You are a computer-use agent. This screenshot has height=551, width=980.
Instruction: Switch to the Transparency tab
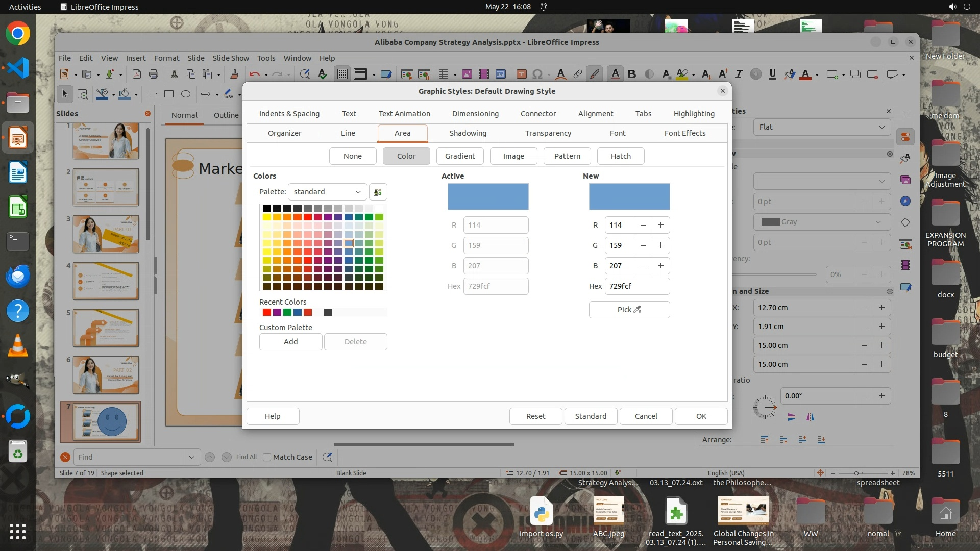548,133
